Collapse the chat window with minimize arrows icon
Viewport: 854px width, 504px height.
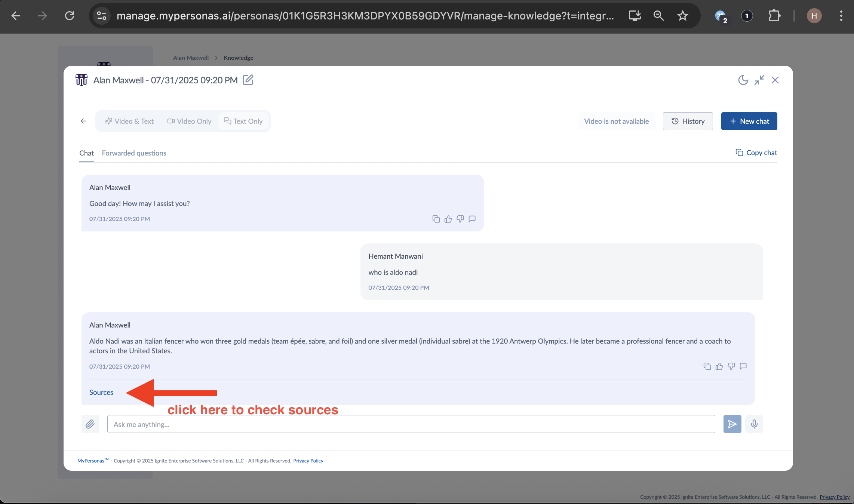coord(759,80)
